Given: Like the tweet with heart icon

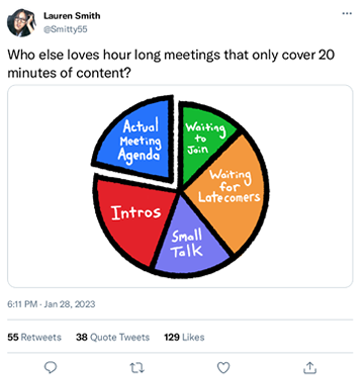Looking at the screenshot, I should tap(223, 367).
